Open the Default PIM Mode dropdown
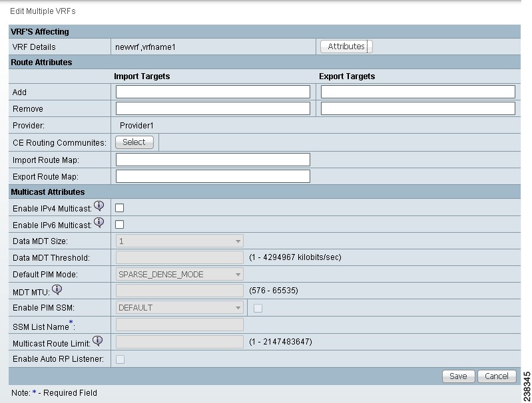This screenshot has height=403, width=532. [x=180, y=274]
